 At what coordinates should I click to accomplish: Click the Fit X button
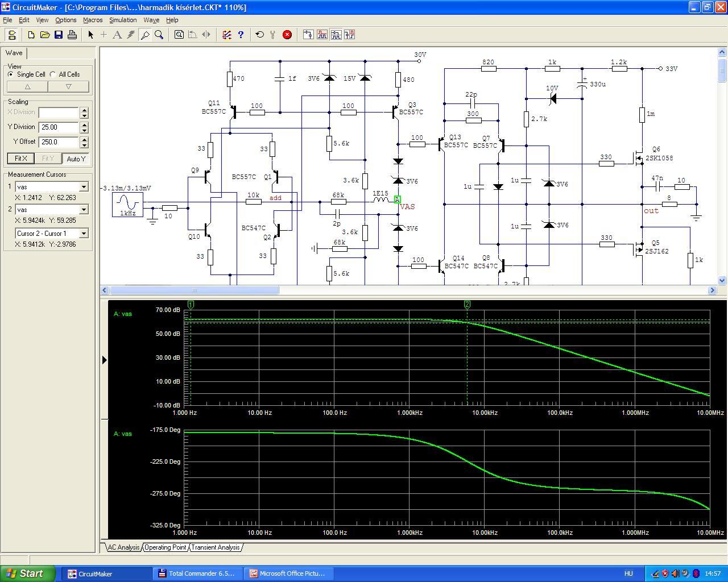click(x=20, y=159)
